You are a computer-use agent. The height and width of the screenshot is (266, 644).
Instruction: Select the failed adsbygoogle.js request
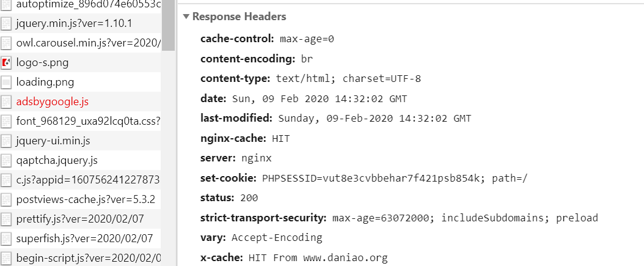(x=81, y=102)
